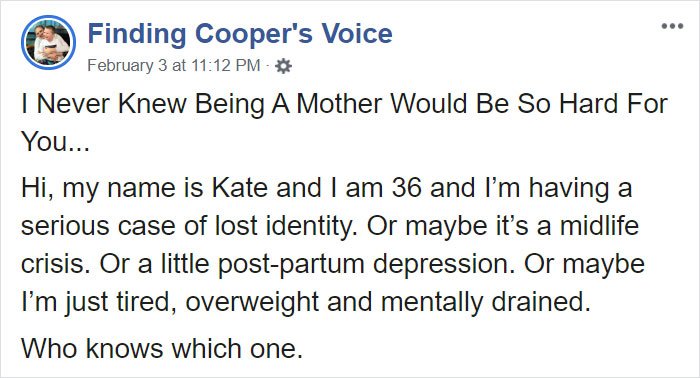700x378 pixels.
Task: Click the gear audience icon beside timestamp
Action: point(283,66)
